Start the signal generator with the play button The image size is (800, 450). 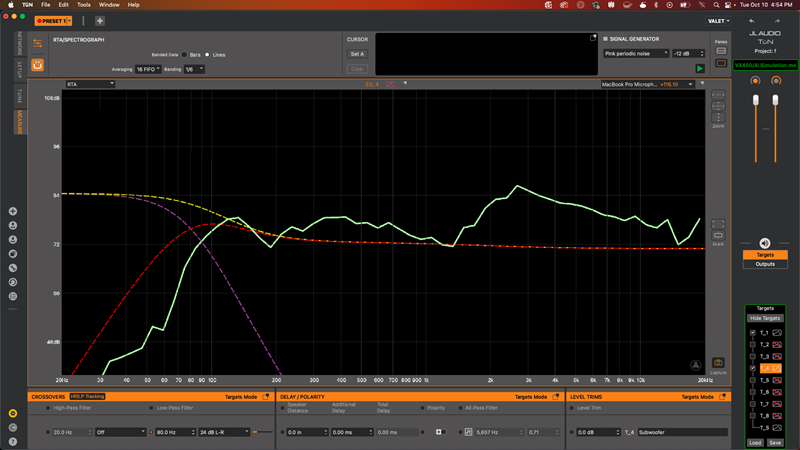coord(699,68)
